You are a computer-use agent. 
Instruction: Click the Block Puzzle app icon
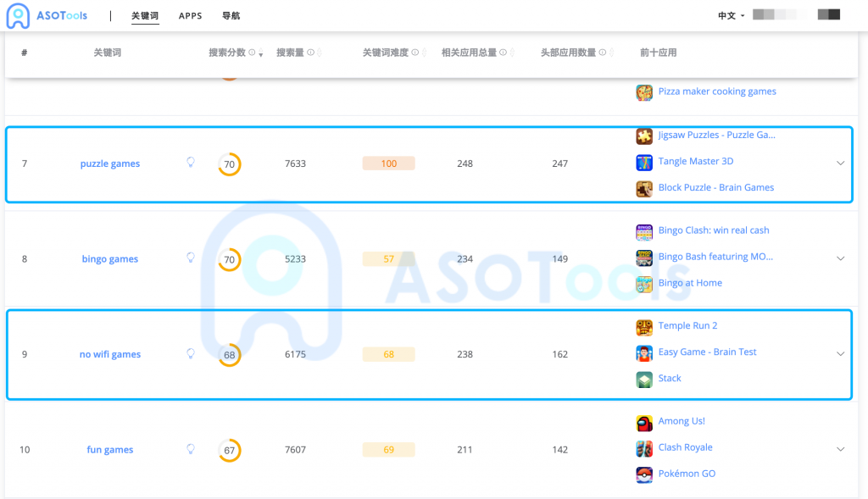click(x=644, y=189)
